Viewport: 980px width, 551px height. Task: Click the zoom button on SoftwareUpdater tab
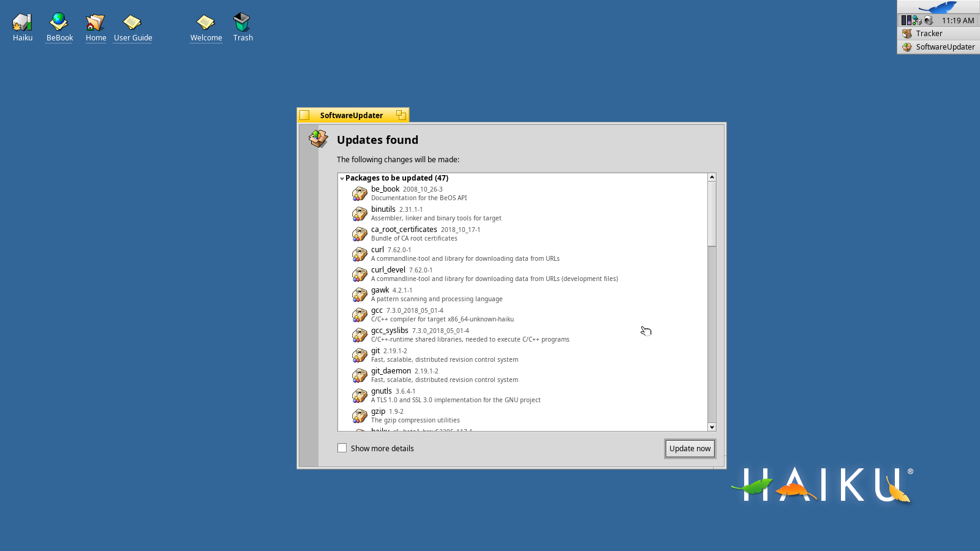tap(401, 115)
